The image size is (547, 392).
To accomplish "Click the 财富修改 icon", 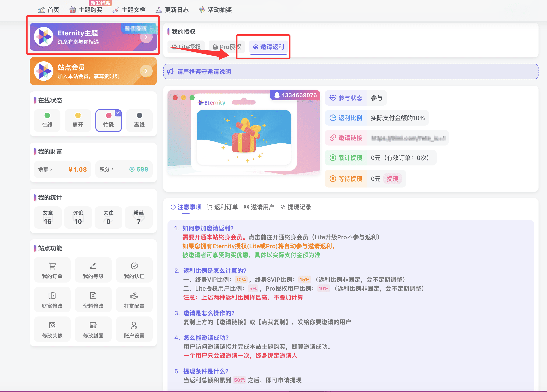I will (x=52, y=295).
